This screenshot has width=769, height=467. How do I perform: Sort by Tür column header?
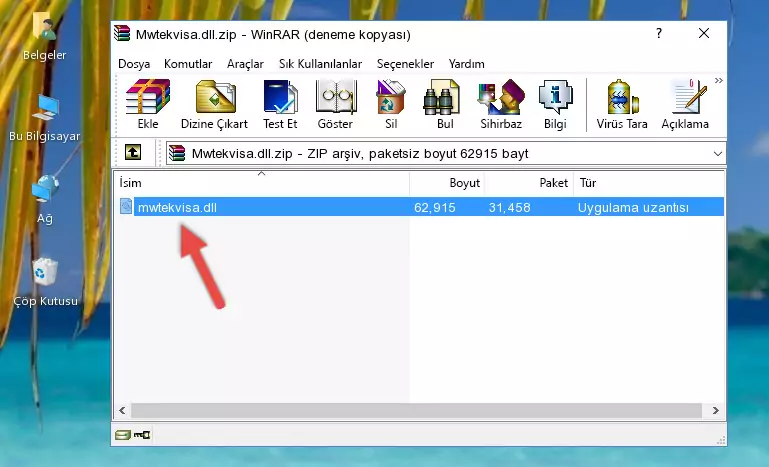pos(648,183)
